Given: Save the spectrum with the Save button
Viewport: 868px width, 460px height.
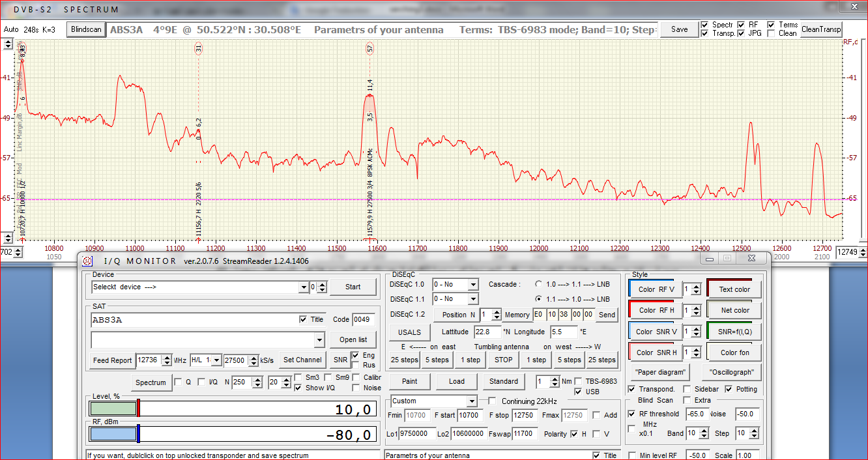Looking at the screenshot, I should click(679, 29).
